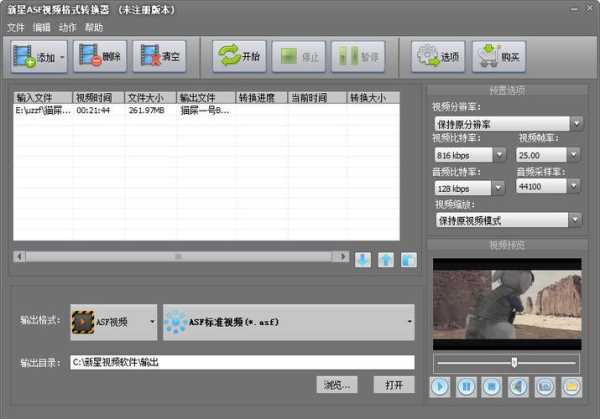This screenshot has width=600, height=419.
Task: Click the file list horizontal scrollbar thumb
Action: pos(178,256)
